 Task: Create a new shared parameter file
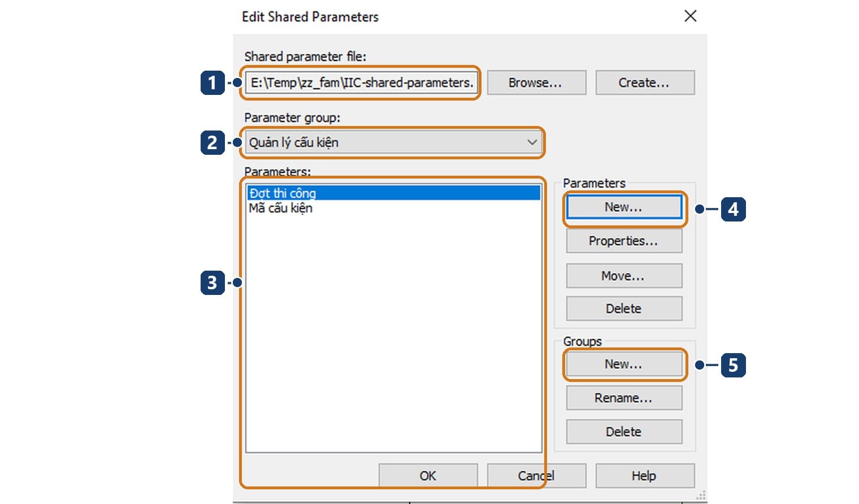tap(645, 82)
